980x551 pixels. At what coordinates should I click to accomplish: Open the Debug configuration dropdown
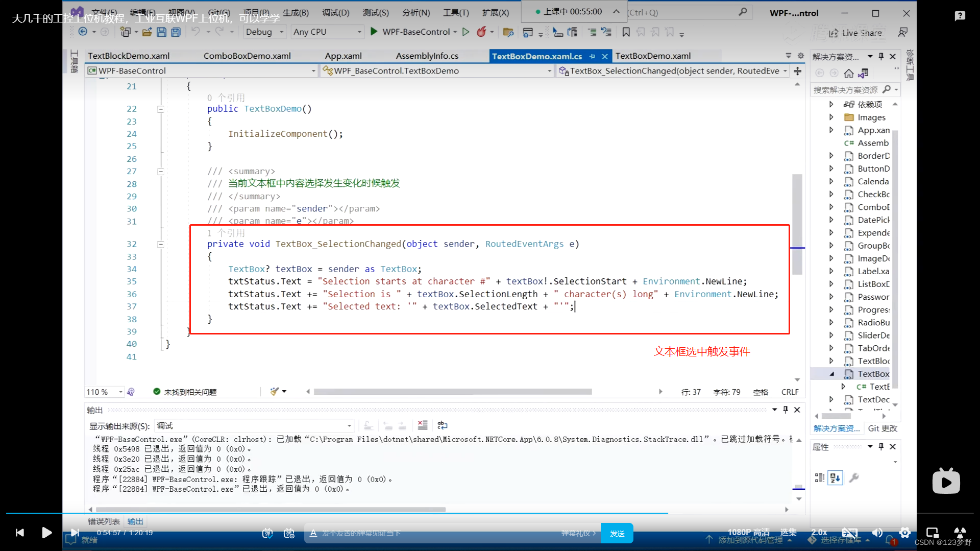tap(264, 32)
